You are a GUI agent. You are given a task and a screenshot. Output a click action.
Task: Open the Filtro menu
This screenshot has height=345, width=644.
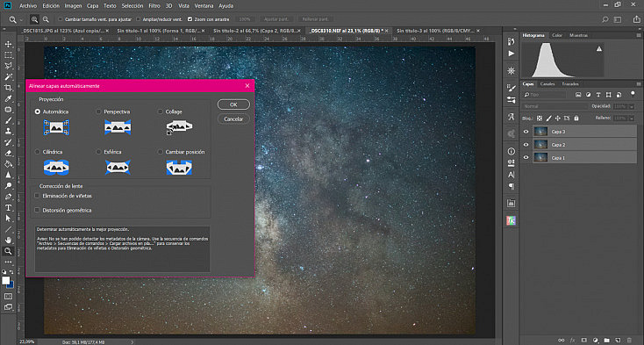154,6
